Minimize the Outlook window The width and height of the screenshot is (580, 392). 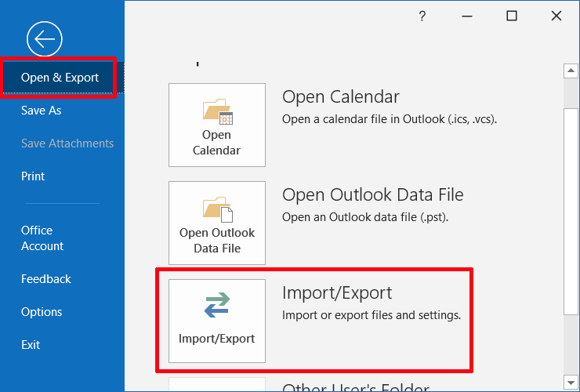(x=467, y=16)
